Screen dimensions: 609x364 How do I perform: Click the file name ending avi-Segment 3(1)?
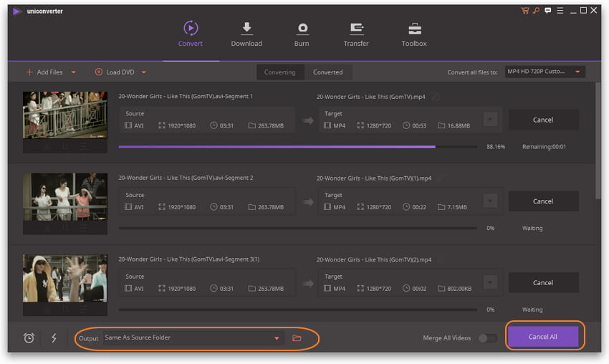(188, 259)
